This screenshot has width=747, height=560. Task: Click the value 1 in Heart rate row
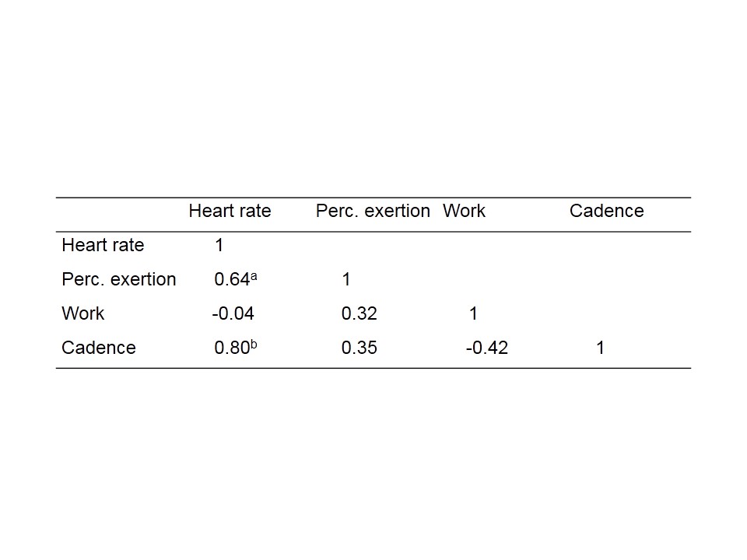click(x=219, y=245)
